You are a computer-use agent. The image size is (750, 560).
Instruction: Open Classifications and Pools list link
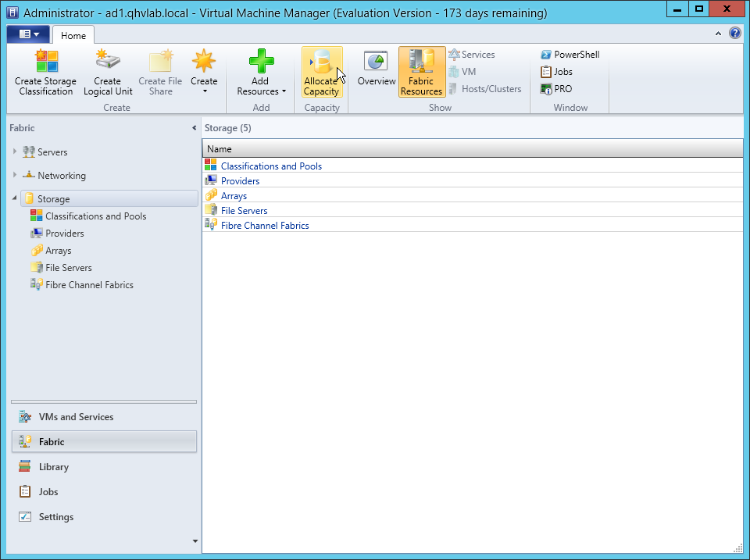click(x=271, y=166)
